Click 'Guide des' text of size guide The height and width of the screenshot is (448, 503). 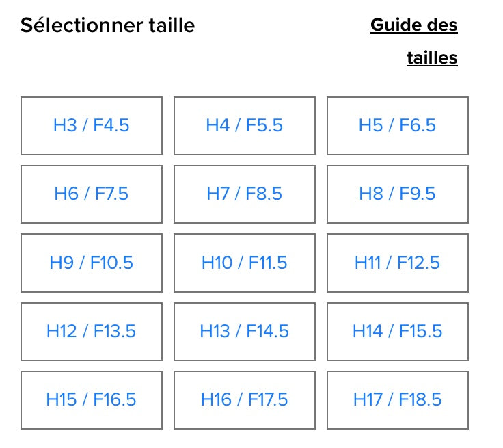[x=414, y=26]
